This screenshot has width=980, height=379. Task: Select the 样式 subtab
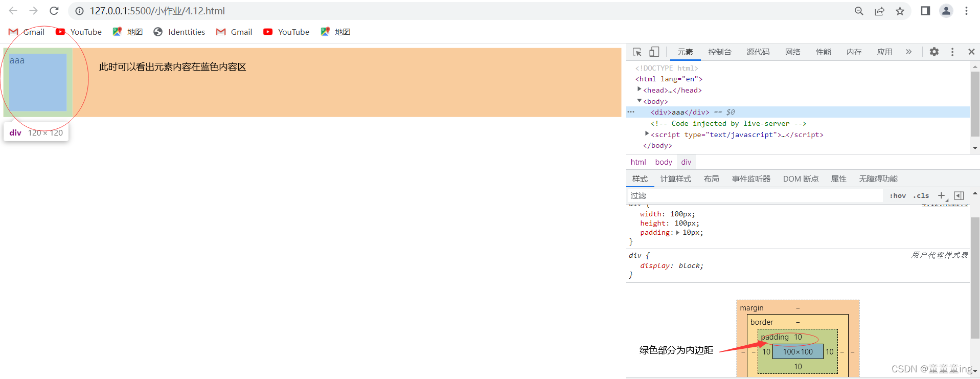(x=640, y=179)
